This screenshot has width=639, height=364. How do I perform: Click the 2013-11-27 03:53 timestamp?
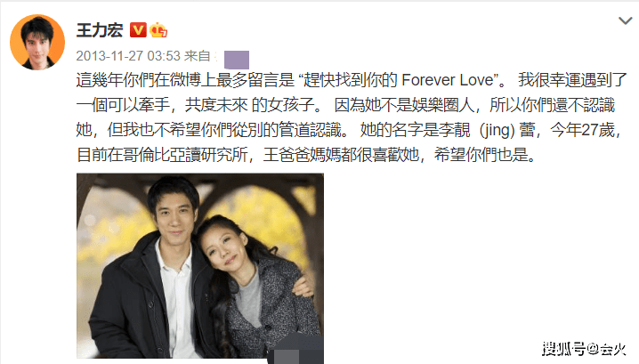tap(128, 56)
